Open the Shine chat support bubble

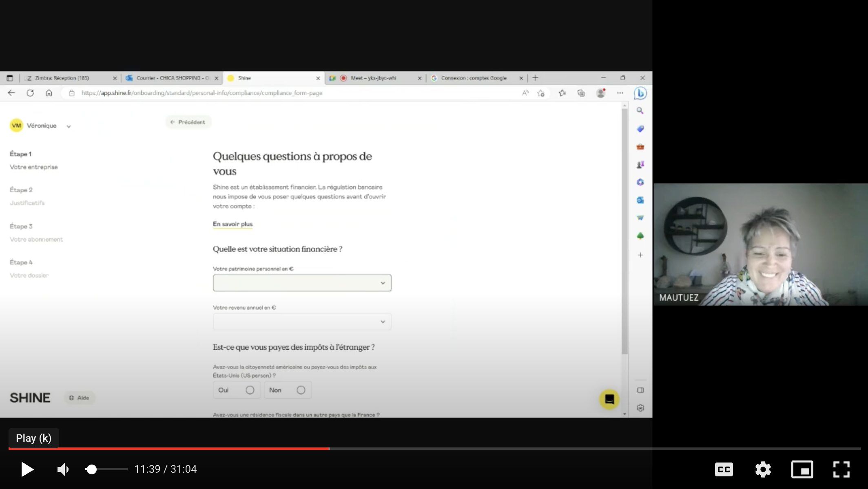tap(609, 399)
